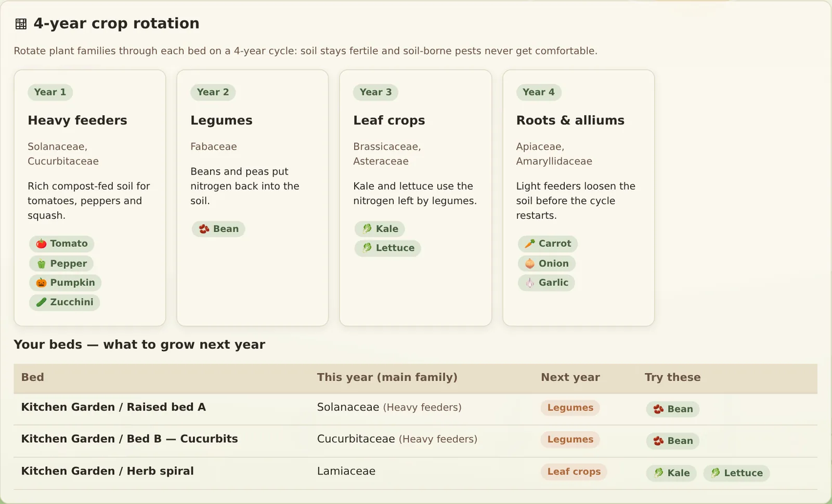
Task: Select the kale icon in the Herb spiral row
Action: 658,473
